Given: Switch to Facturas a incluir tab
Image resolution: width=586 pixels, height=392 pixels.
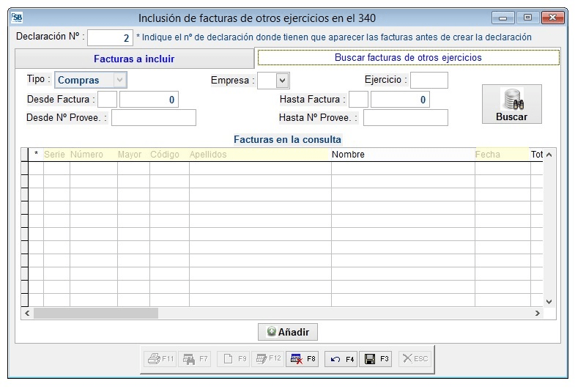Looking at the screenshot, I should click(134, 59).
